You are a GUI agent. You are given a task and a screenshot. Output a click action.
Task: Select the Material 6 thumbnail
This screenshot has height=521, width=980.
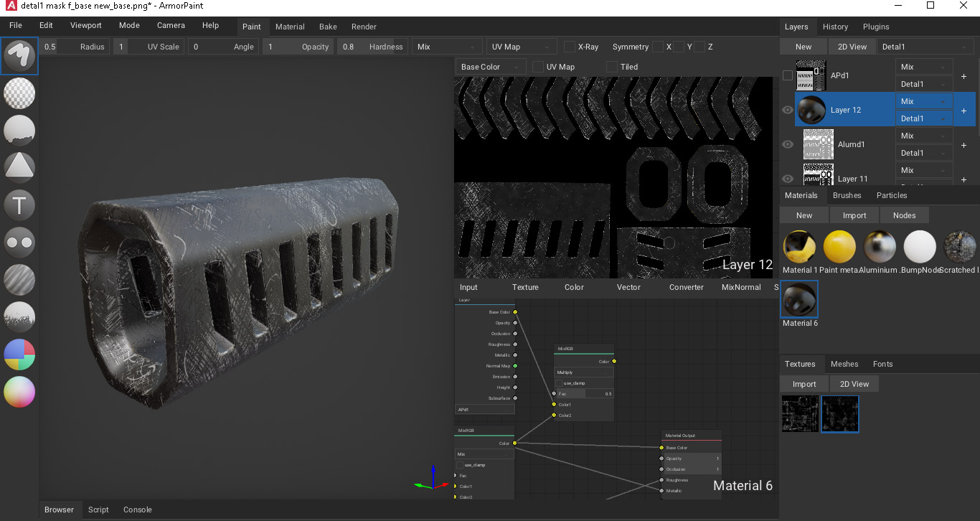pos(799,299)
